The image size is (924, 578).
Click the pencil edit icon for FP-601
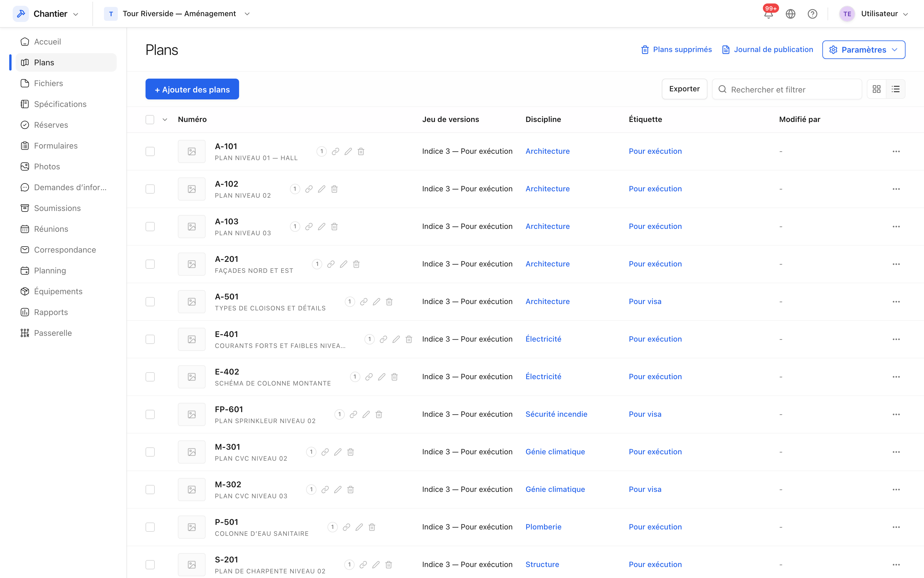pyautogui.click(x=366, y=414)
